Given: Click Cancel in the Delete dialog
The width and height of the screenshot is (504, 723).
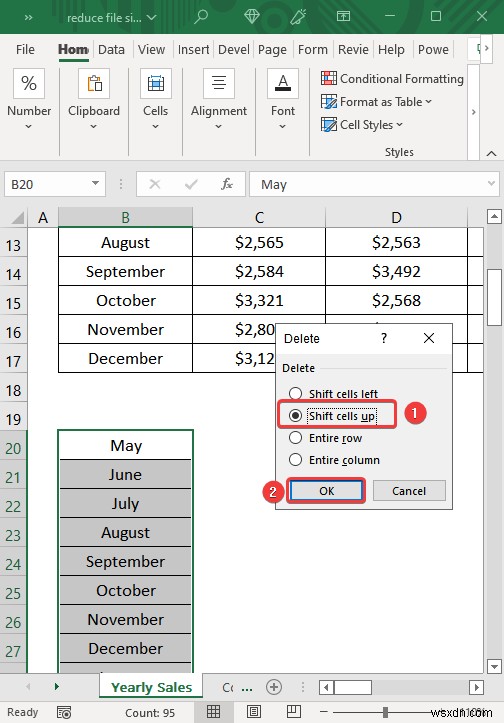Looking at the screenshot, I should coord(409,491).
